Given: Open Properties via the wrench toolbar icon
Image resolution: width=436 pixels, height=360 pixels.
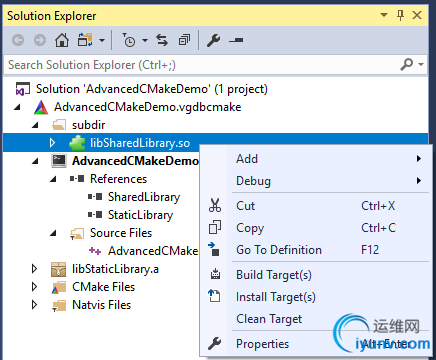Looking at the screenshot, I should [x=213, y=40].
